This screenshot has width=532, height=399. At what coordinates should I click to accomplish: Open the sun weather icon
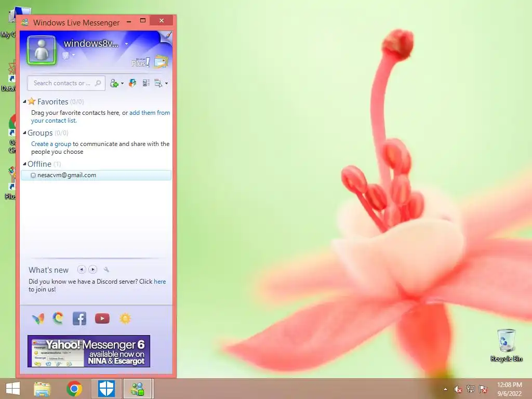tap(125, 318)
